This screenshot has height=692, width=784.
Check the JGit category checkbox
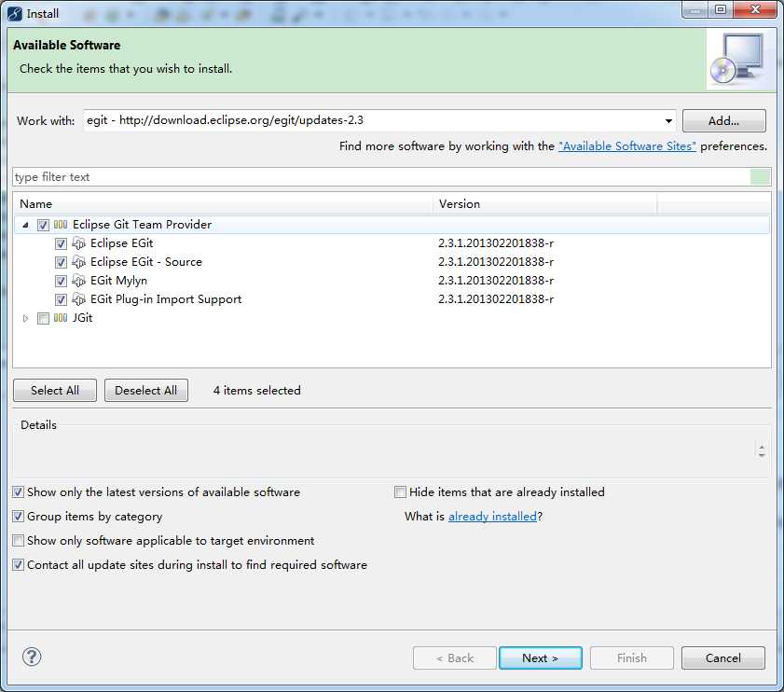(x=43, y=318)
